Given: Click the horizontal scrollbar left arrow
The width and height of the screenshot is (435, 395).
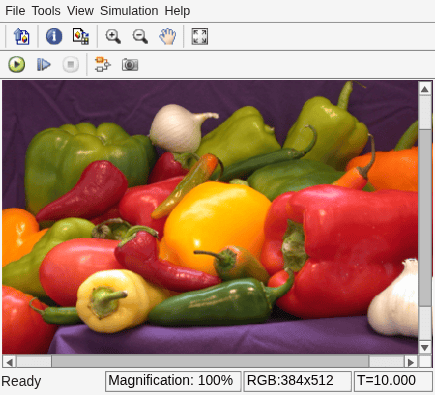Looking at the screenshot, I should [10, 362].
